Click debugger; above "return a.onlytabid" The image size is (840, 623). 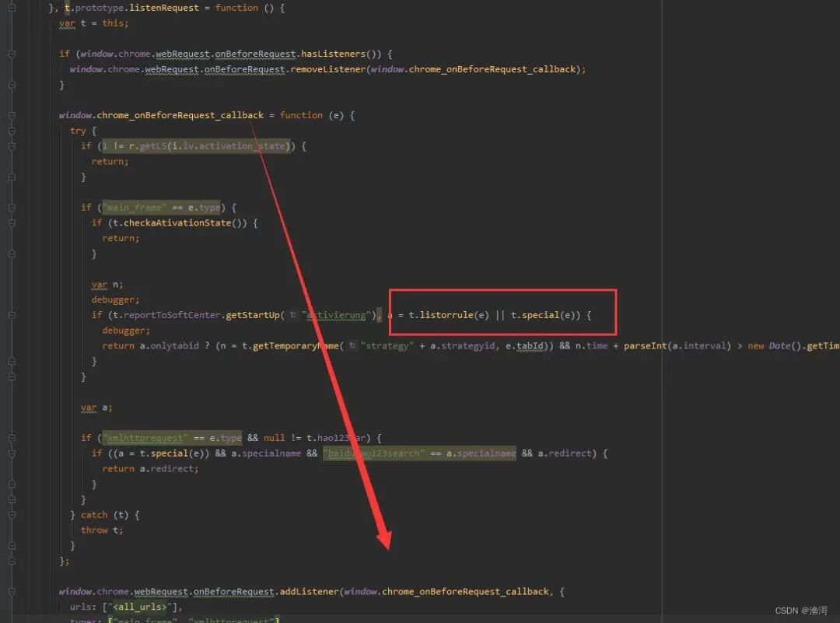point(126,331)
